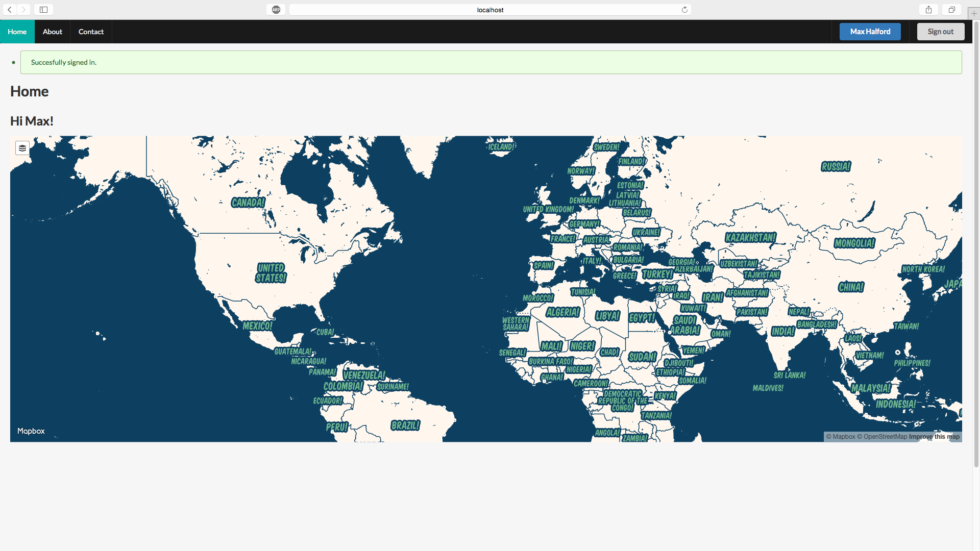
Task: Open the map layers control
Action: (22, 148)
